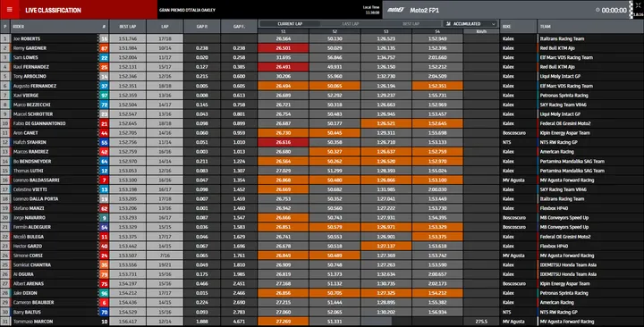The width and height of the screenshot is (644, 327).
Task: Click the Moto2 FP1 session title
Action: (424, 10)
